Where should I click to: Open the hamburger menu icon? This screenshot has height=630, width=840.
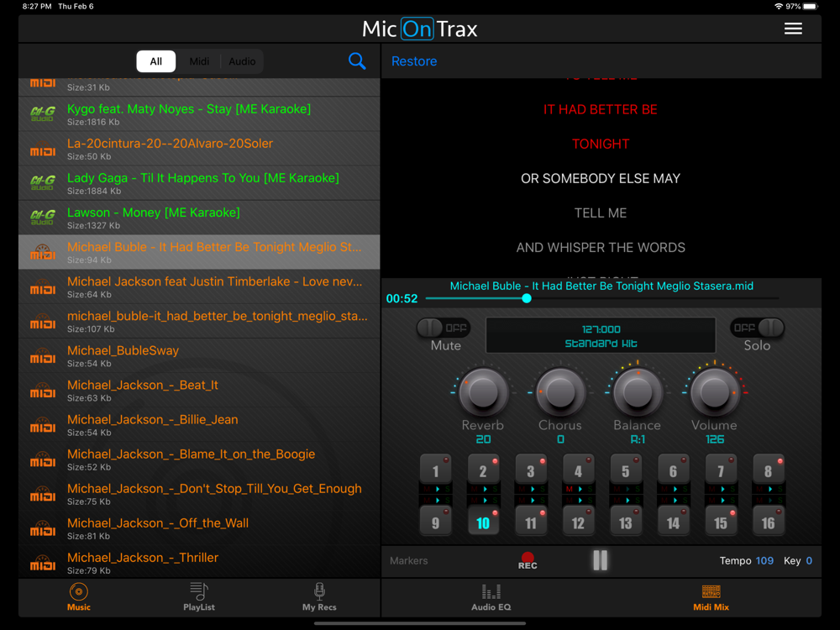click(793, 29)
